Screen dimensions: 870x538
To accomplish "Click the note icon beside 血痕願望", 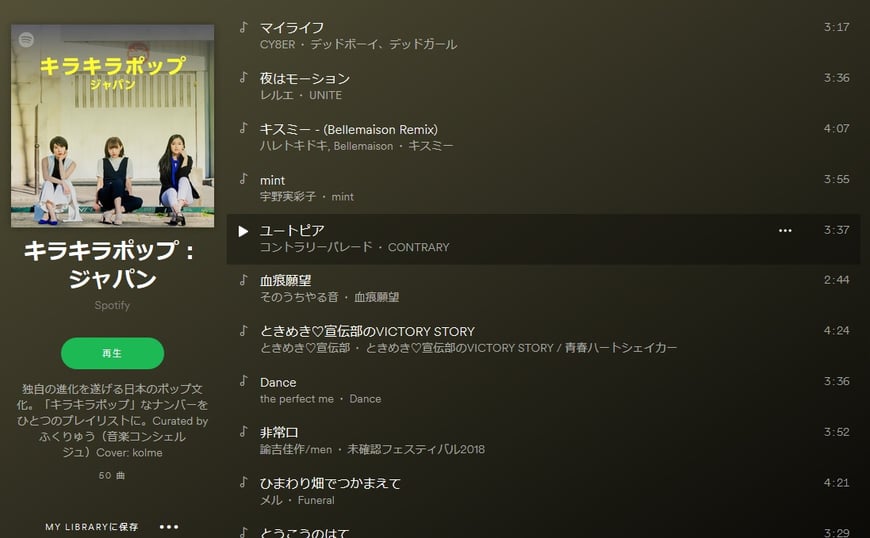I will (243, 280).
